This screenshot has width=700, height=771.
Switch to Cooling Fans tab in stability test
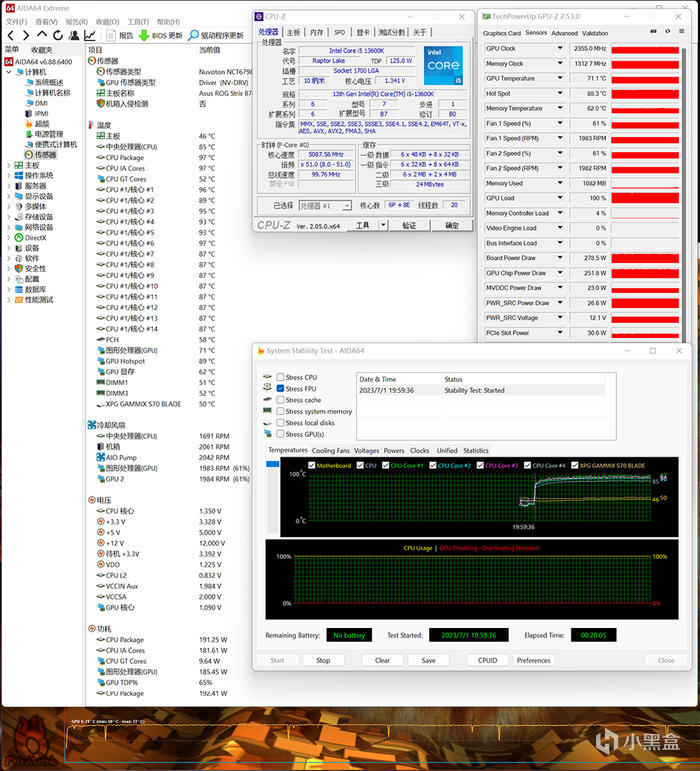pyautogui.click(x=331, y=450)
